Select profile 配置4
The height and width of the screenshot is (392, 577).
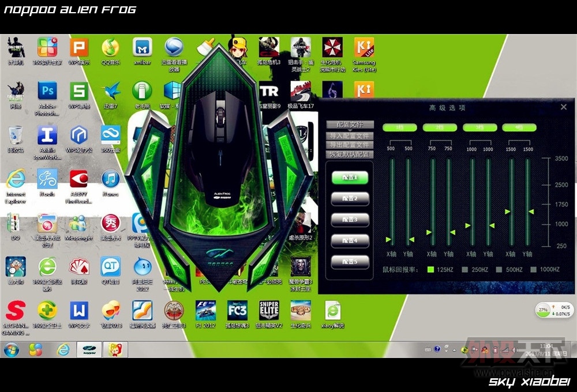coord(350,240)
